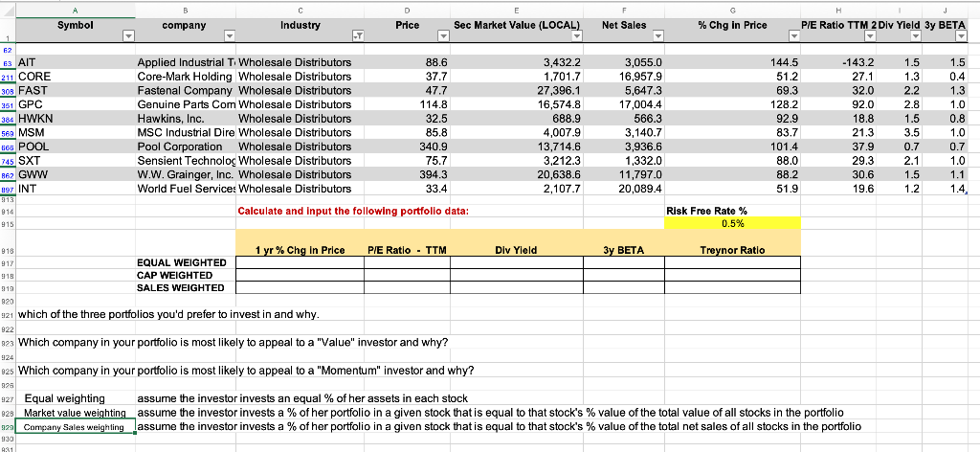The width and height of the screenshot is (980, 452).
Task: Select row 211 header
Action: (8, 77)
